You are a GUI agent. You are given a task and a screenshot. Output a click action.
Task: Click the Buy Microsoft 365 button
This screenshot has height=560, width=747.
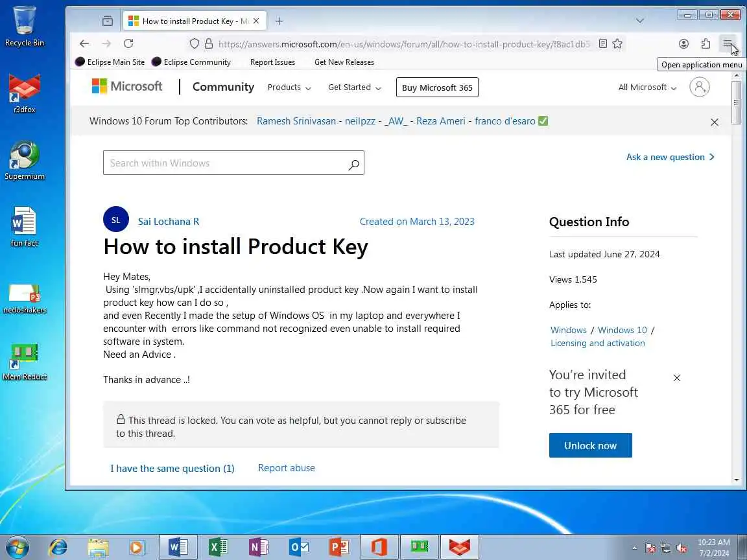coord(437,87)
